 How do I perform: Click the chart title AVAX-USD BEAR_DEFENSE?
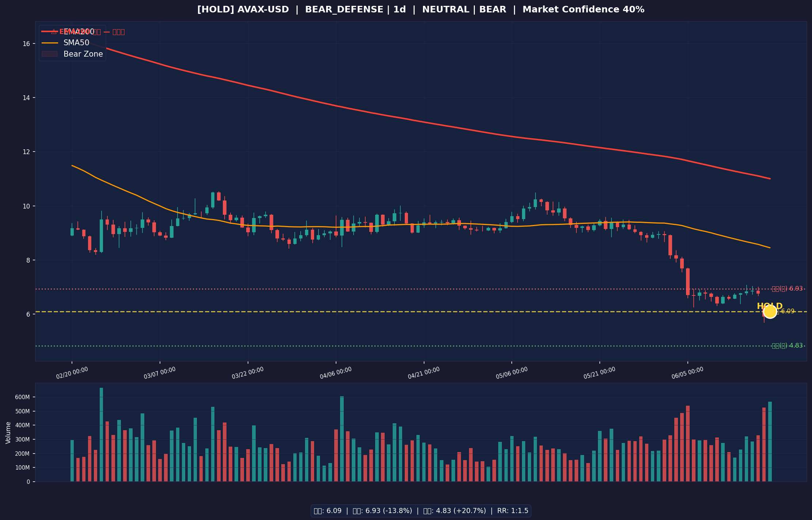point(421,9)
